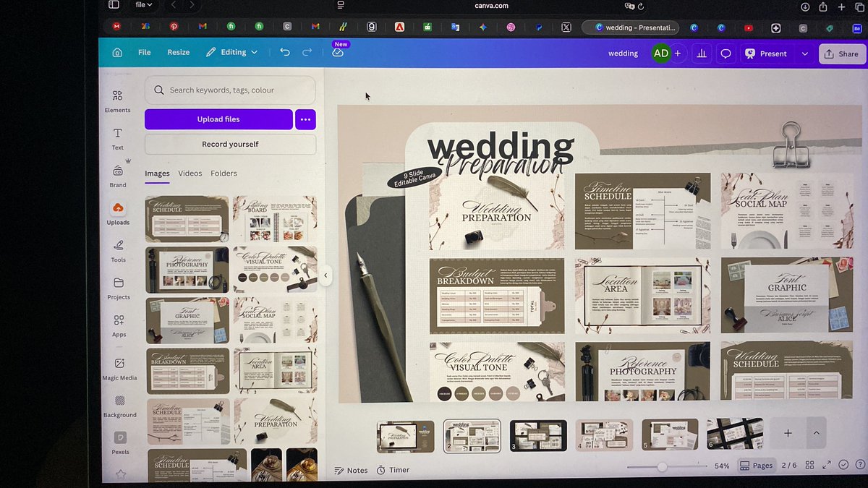
Task: Select the Reference Photography uploaded image
Action: tap(187, 270)
